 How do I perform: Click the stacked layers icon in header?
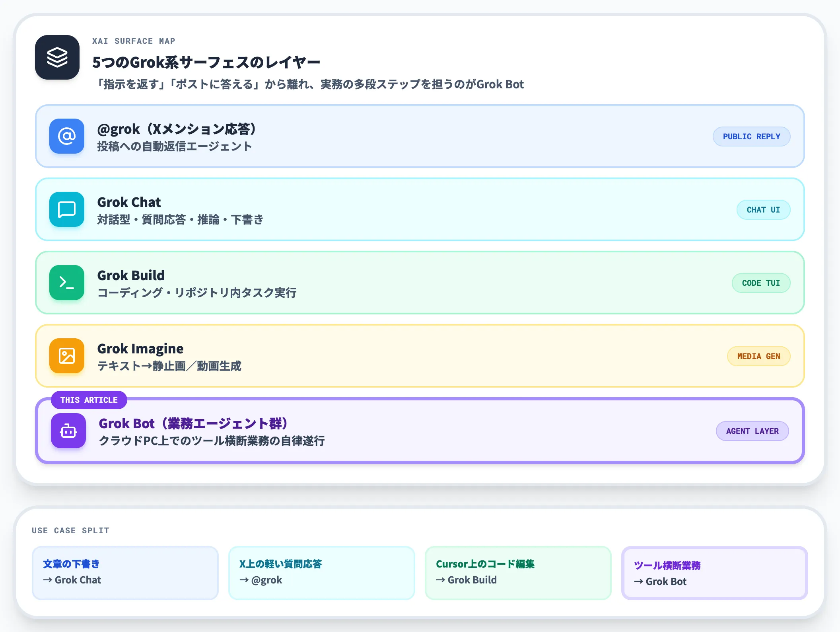(57, 57)
